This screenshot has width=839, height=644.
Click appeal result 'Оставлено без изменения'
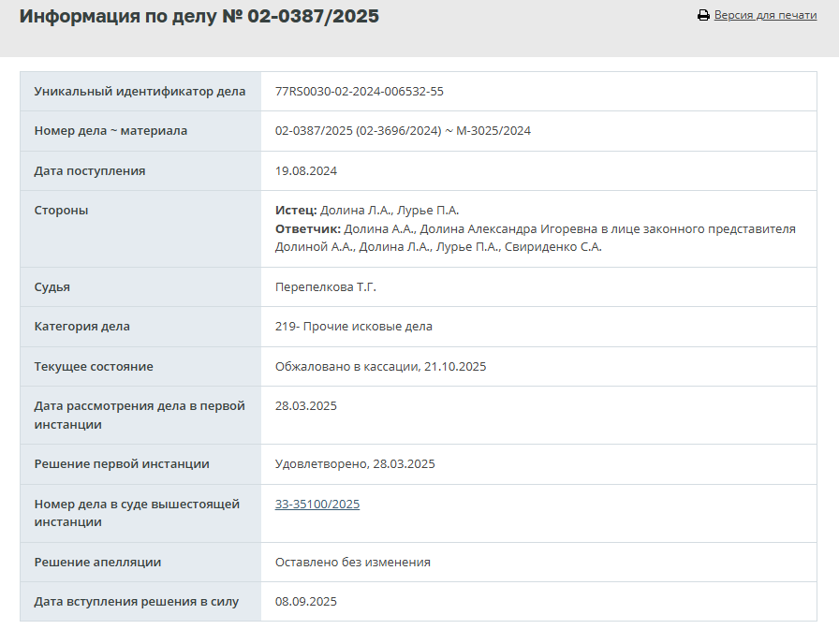point(352,563)
